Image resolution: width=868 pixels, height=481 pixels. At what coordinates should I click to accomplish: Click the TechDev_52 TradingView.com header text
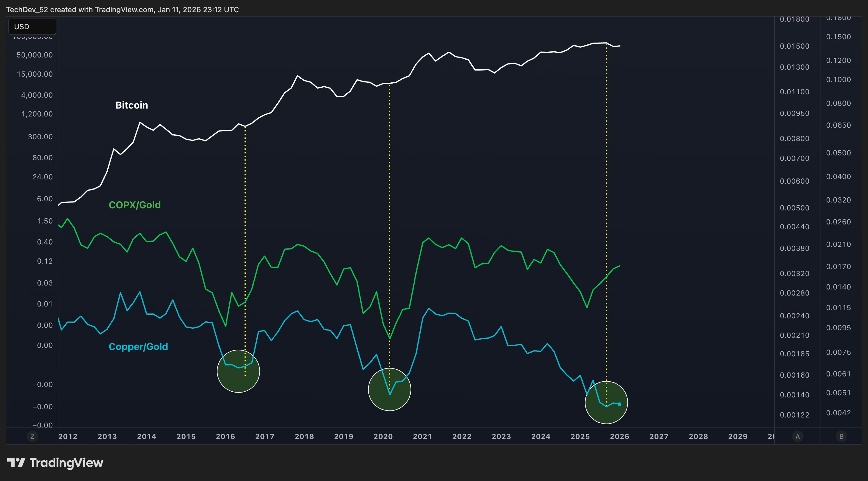[x=122, y=9]
